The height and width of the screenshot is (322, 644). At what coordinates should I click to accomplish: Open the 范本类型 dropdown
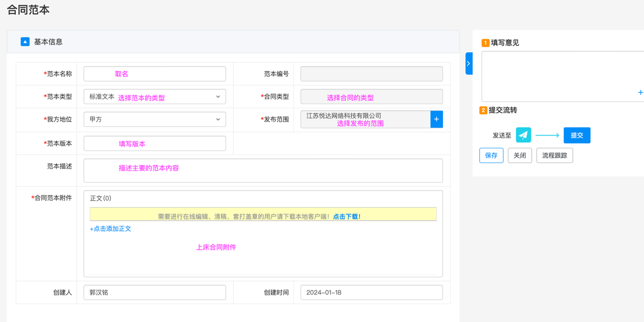coord(154,96)
